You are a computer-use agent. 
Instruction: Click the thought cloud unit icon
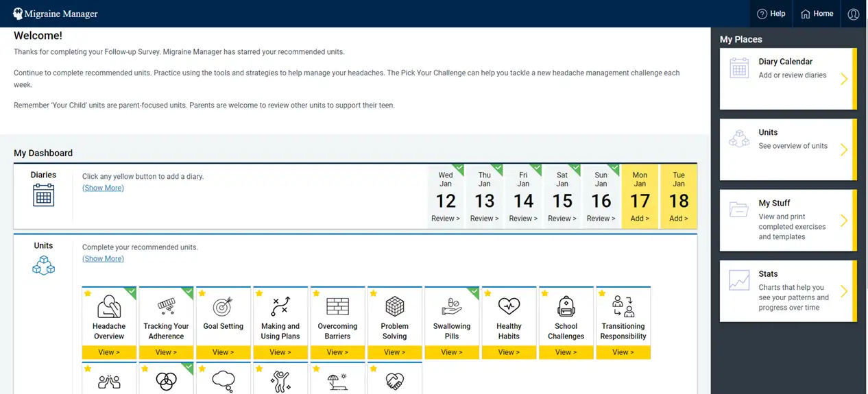tap(224, 382)
